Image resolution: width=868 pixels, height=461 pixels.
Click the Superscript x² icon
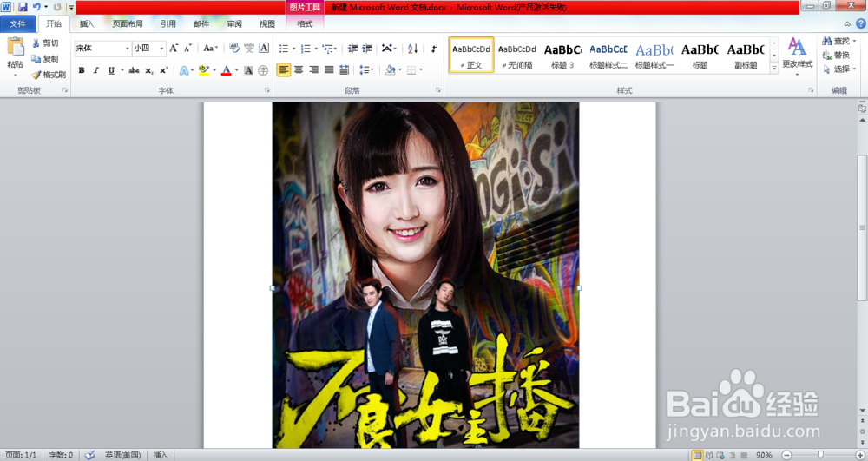click(163, 70)
